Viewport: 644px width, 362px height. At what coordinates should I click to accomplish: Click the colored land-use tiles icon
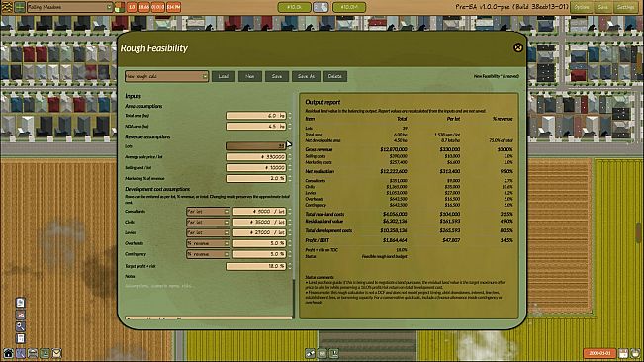(x=120, y=7)
